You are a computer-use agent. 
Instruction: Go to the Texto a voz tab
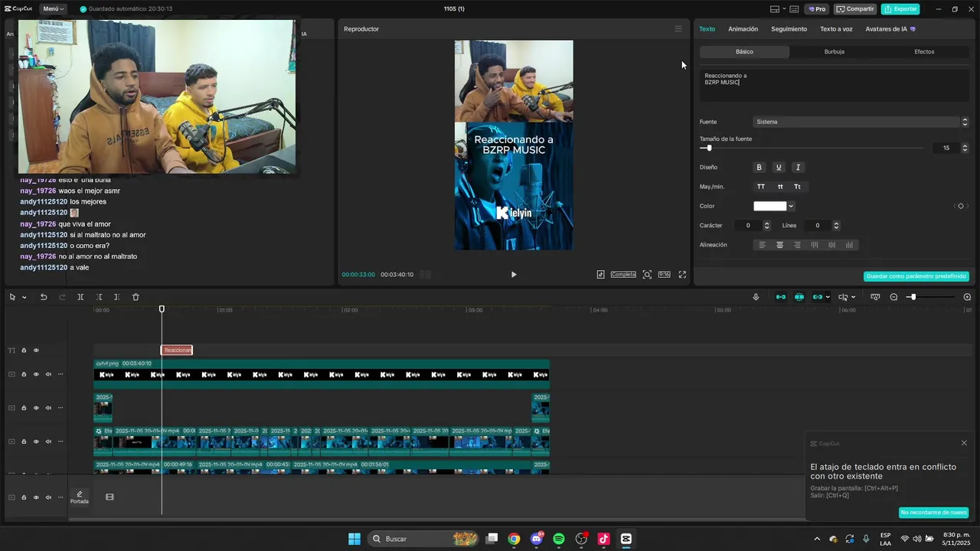(836, 29)
